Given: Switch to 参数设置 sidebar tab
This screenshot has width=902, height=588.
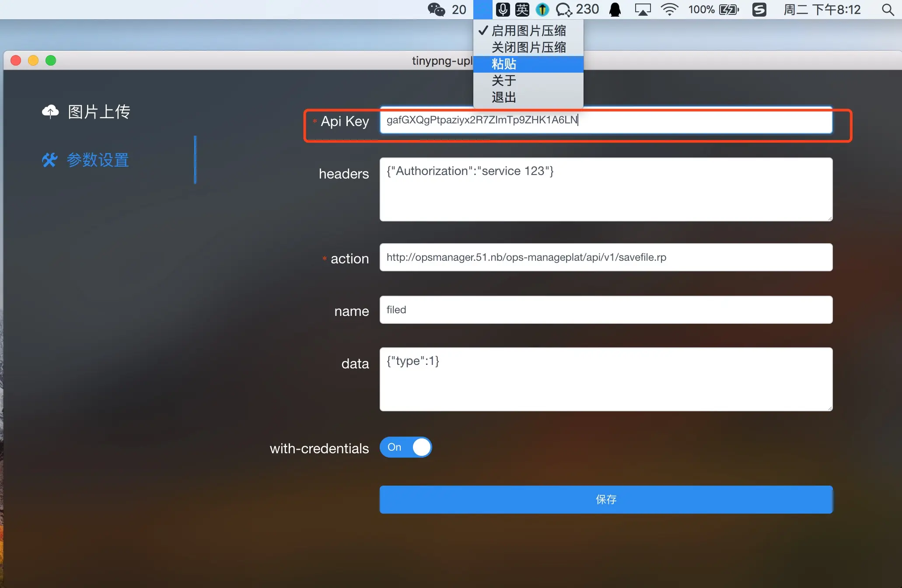Looking at the screenshot, I should 98,160.
